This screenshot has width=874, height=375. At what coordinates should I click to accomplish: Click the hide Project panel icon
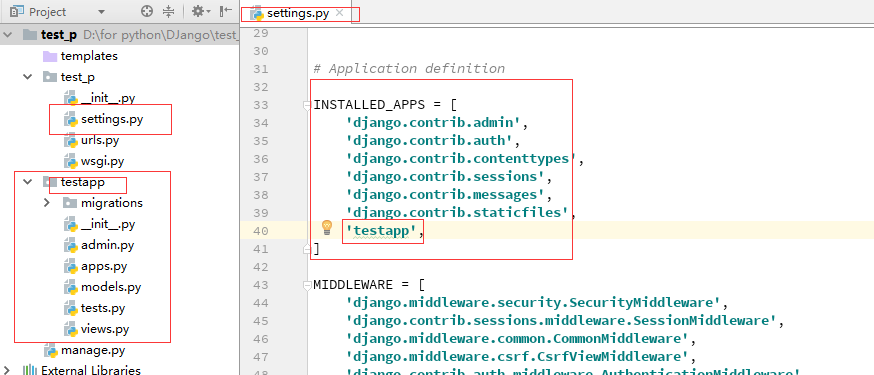click(226, 11)
